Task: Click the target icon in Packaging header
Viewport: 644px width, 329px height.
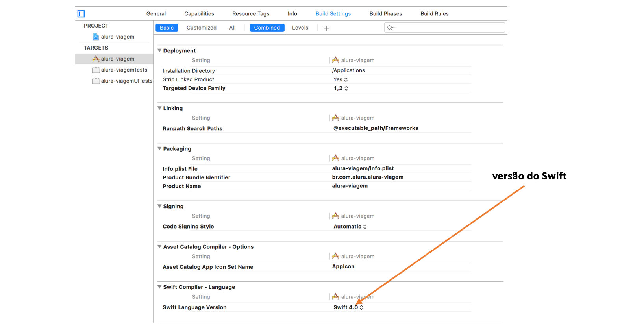Action: tap(335, 158)
